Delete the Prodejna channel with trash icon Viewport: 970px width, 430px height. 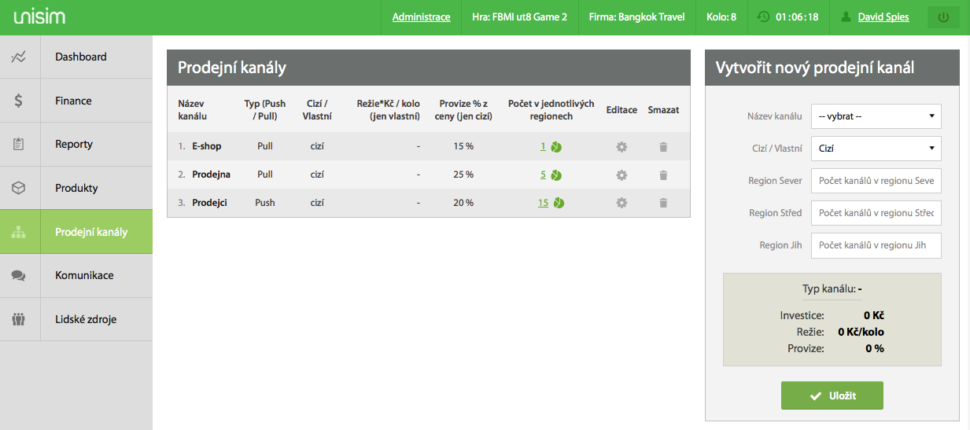click(662, 175)
